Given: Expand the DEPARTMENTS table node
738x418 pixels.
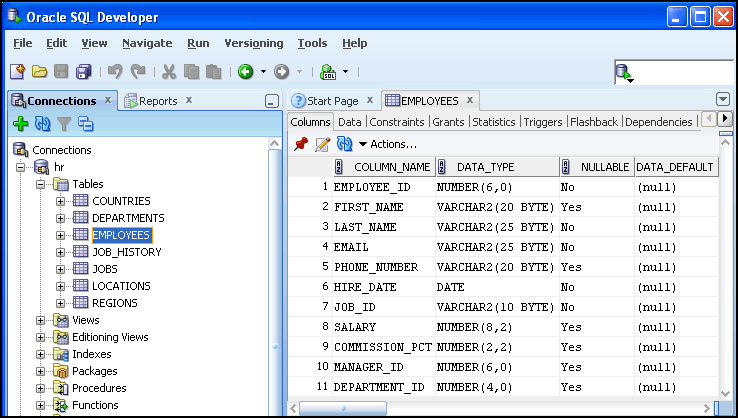Looking at the screenshot, I should coord(60,218).
